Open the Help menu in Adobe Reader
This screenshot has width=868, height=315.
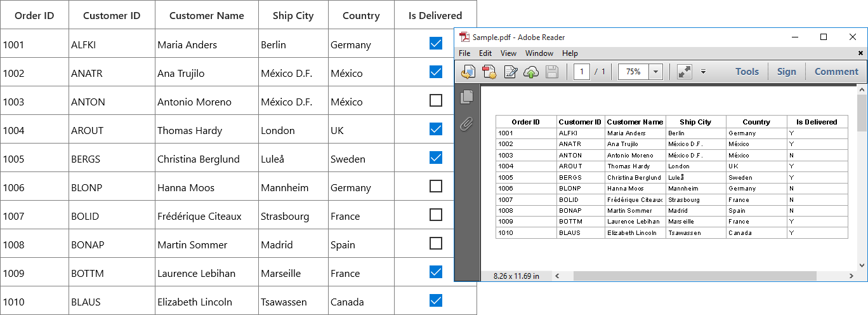570,53
